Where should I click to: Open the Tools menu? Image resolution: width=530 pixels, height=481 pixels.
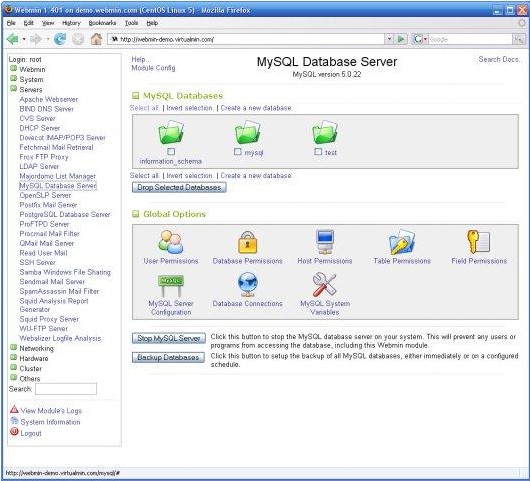point(131,23)
